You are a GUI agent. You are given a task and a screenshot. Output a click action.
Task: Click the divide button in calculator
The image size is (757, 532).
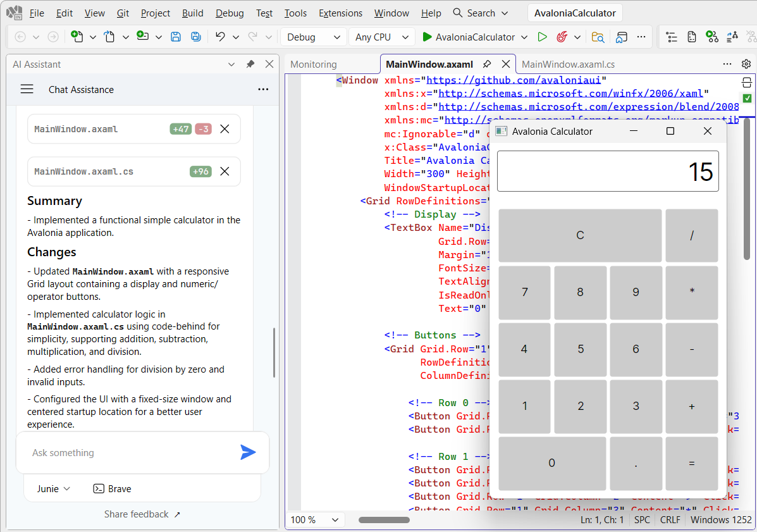[x=691, y=235]
